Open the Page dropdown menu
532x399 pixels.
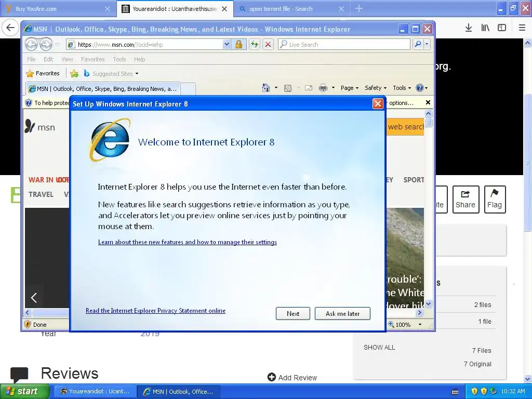pos(350,88)
